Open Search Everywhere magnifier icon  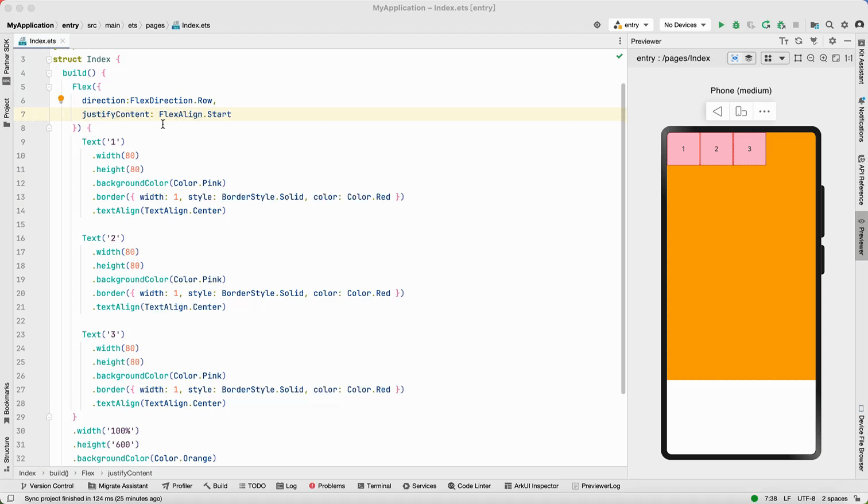(830, 25)
